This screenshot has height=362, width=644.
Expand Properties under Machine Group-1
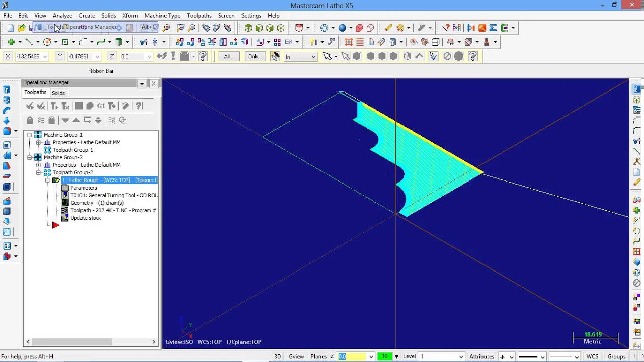click(x=39, y=142)
